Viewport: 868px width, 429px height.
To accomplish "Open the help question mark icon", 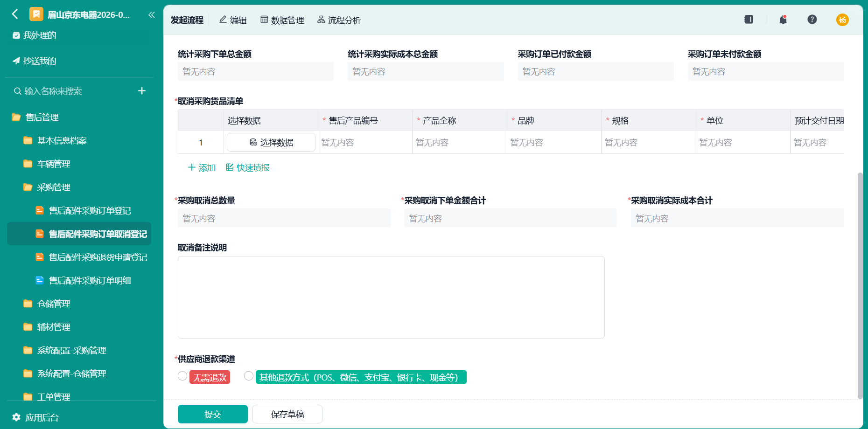I will 812,20.
